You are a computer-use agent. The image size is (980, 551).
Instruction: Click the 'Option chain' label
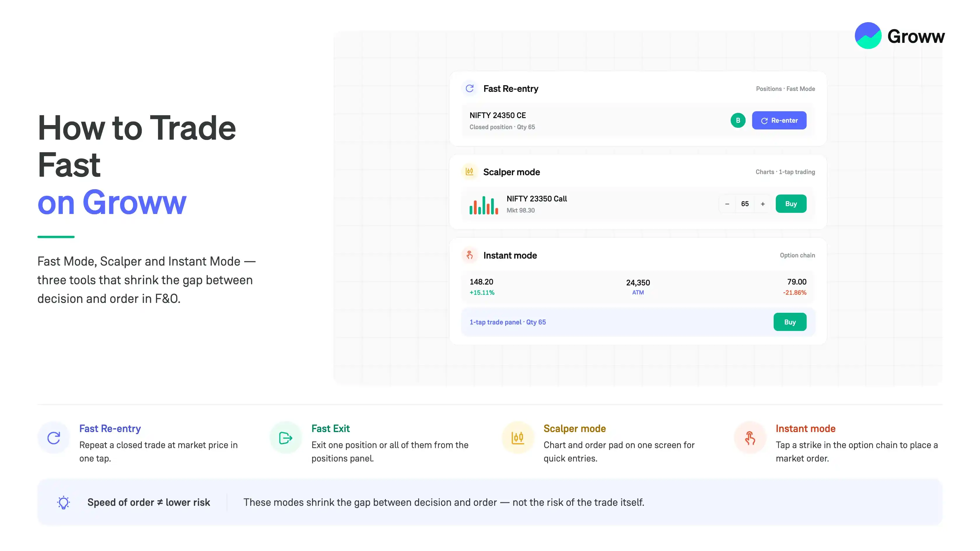click(x=797, y=255)
